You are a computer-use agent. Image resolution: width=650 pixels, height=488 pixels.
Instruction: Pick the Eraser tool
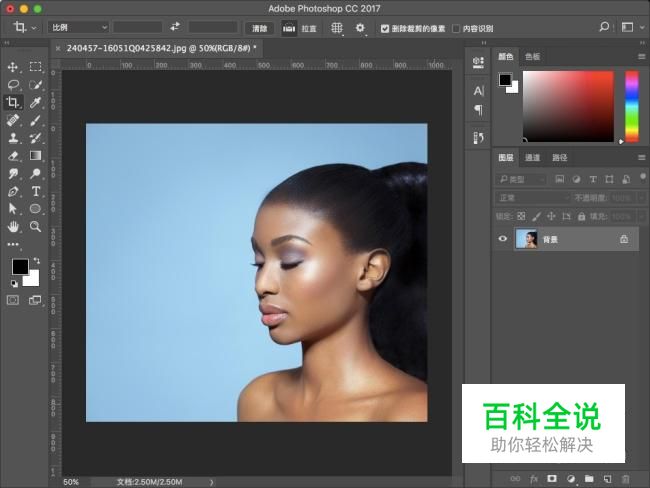click(x=13, y=156)
